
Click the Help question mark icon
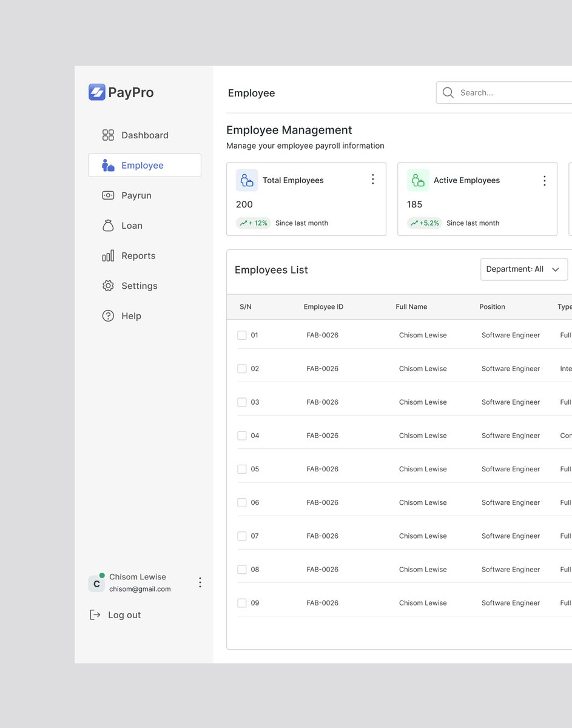108,316
